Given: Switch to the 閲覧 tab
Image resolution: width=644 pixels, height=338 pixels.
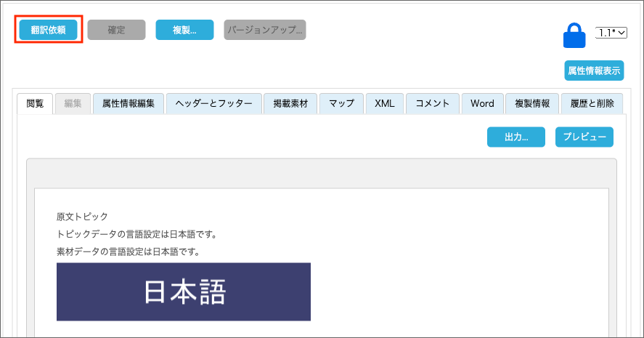Looking at the screenshot, I should (x=35, y=104).
